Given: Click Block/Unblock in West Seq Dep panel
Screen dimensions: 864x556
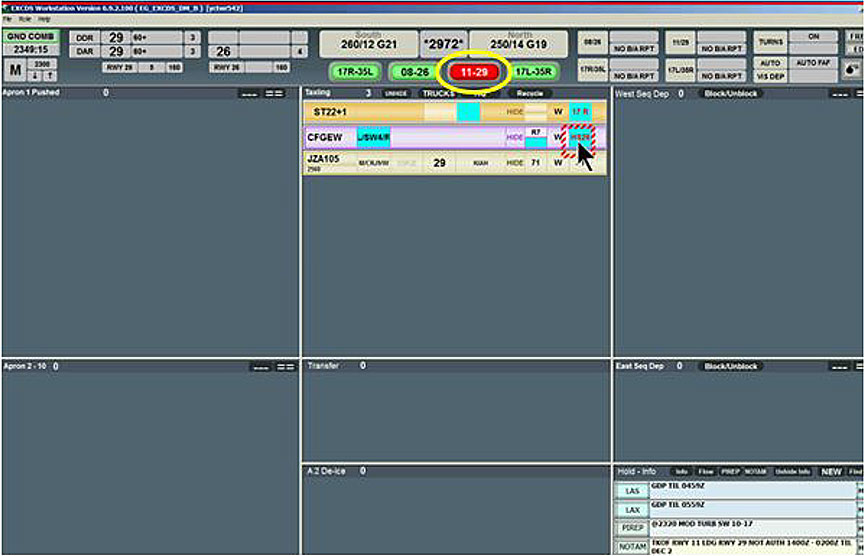Looking at the screenshot, I should point(730,93).
